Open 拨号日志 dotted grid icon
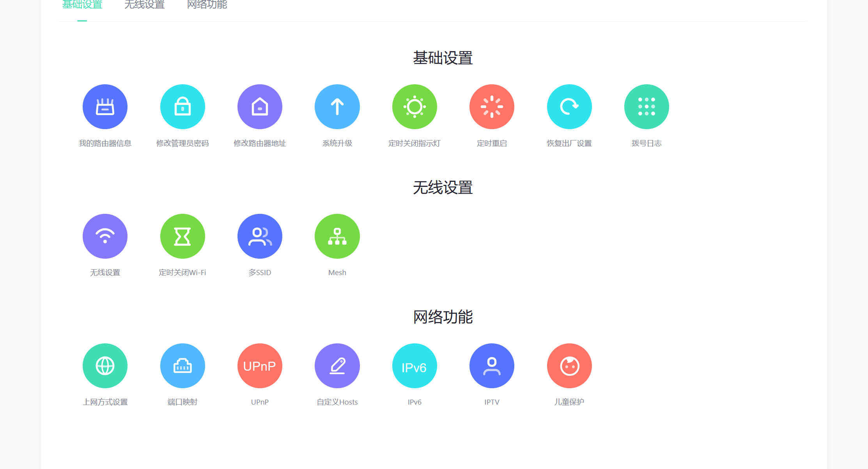This screenshot has height=469, width=868. [647, 107]
